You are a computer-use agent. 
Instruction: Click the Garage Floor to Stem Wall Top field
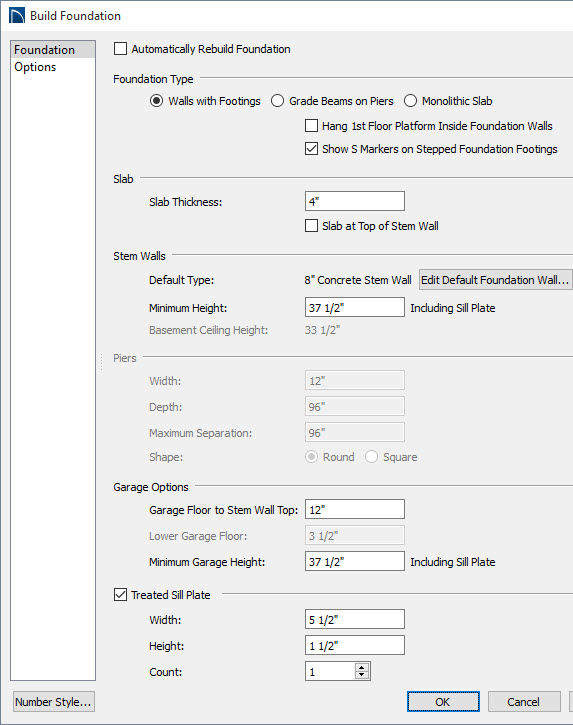[x=355, y=509]
